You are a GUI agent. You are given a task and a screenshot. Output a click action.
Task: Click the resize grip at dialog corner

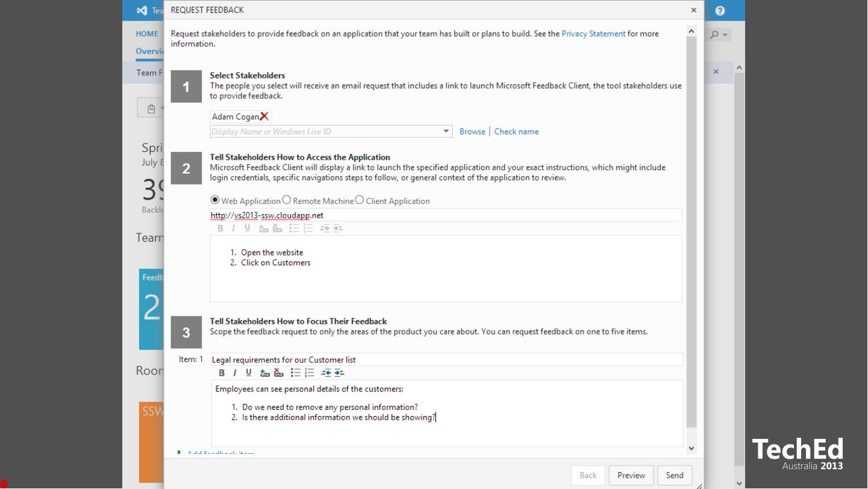[x=699, y=485]
